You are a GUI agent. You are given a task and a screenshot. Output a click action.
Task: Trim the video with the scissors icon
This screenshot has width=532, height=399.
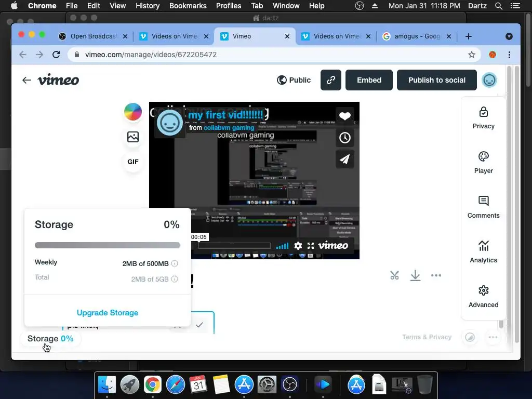[394, 275]
